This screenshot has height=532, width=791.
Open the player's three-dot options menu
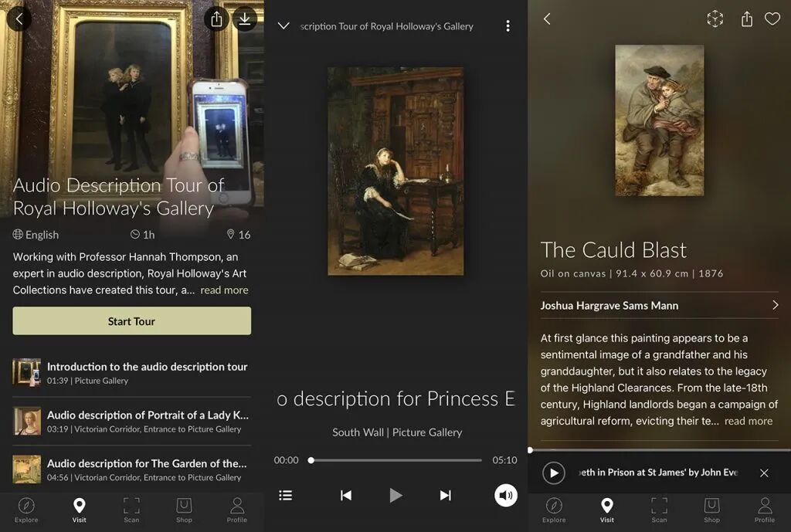point(508,26)
